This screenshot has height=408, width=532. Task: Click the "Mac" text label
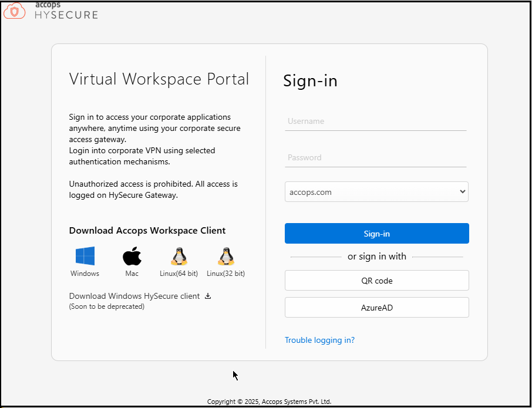[132, 274]
